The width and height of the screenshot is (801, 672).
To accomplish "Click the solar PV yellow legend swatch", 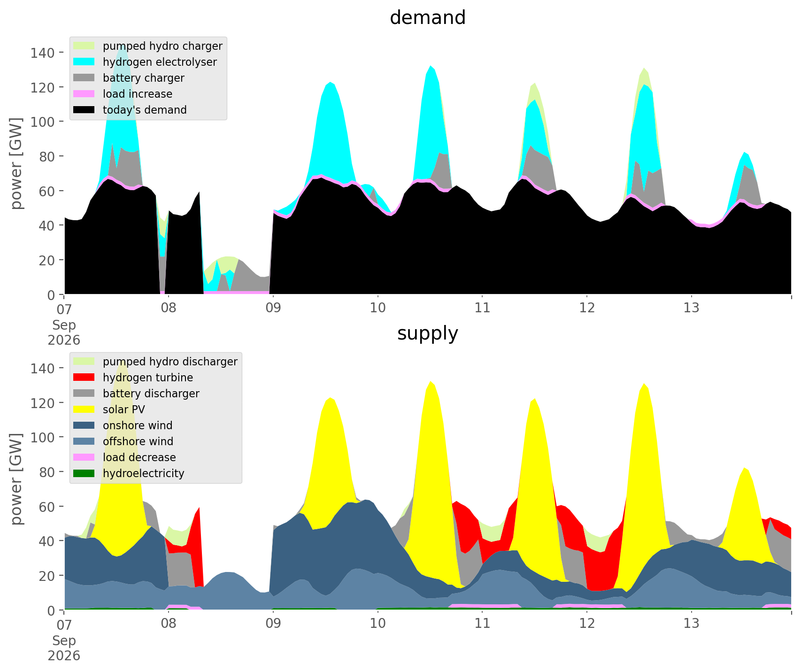I will pos(85,409).
